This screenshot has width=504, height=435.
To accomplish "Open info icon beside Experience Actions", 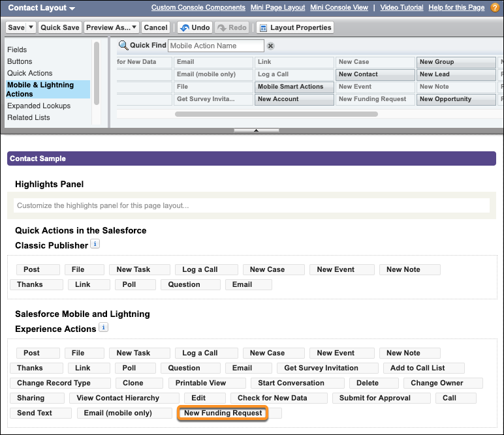I will [x=103, y=328].
